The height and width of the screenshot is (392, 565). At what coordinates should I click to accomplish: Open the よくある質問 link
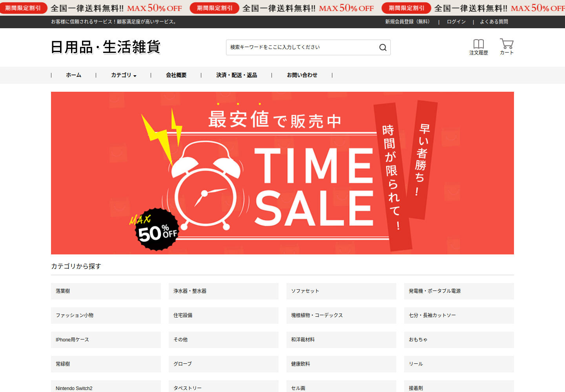point(494,22)
